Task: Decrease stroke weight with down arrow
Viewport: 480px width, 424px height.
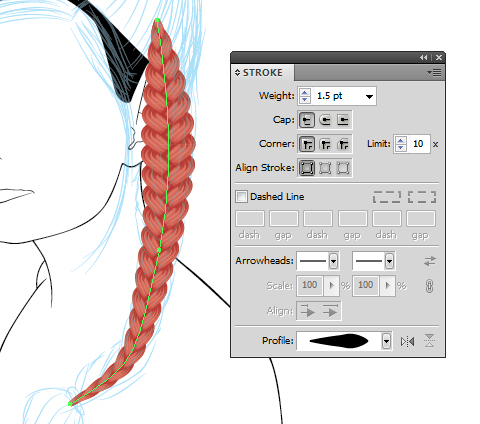Action: pyautogui.click(x=305, y=100)
